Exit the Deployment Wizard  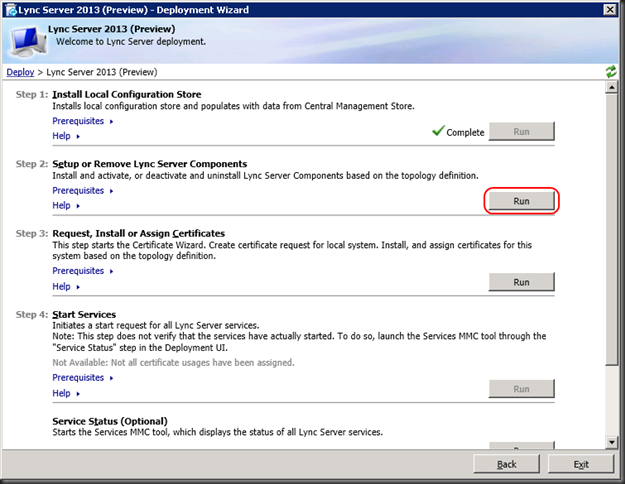pyautogui.click(x=581, y=464)
